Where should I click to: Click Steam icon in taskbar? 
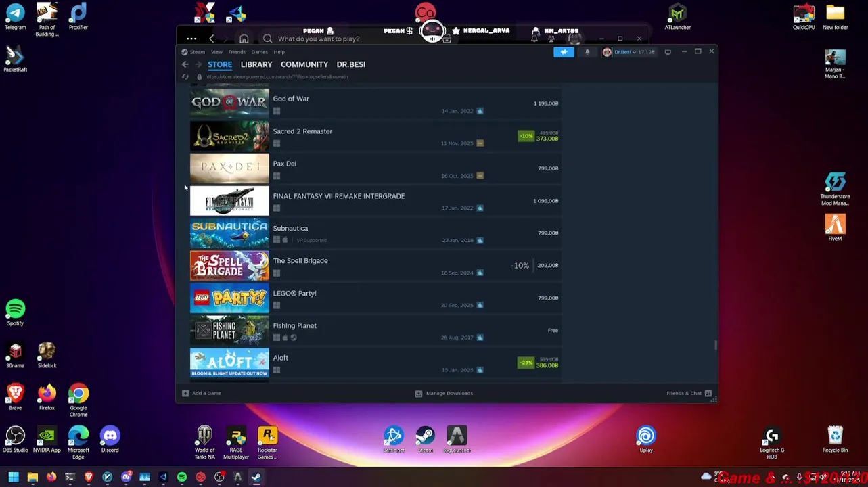(256, 478)
